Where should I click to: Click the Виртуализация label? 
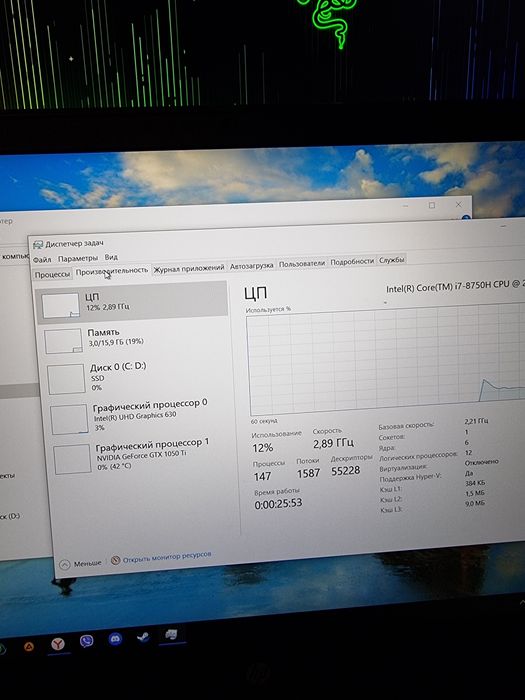403,467
